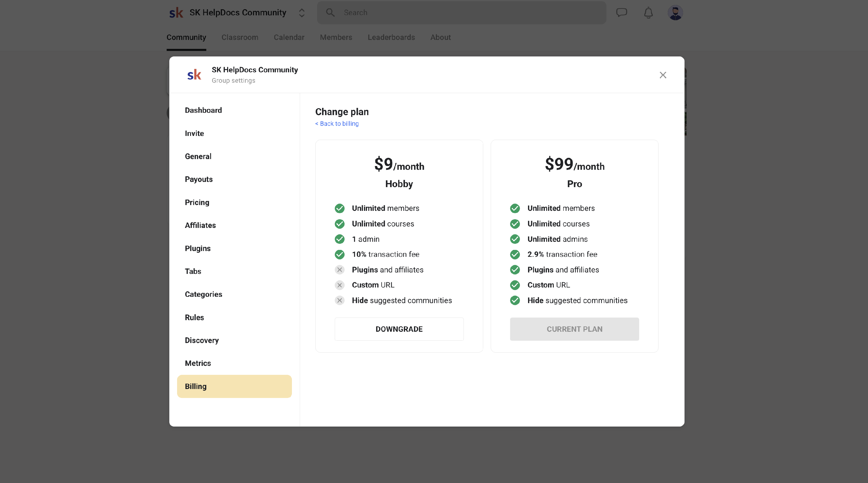The image size is (868, 483).
Task: Follow the Back to billing link
Action: click(x=336, y=123)
